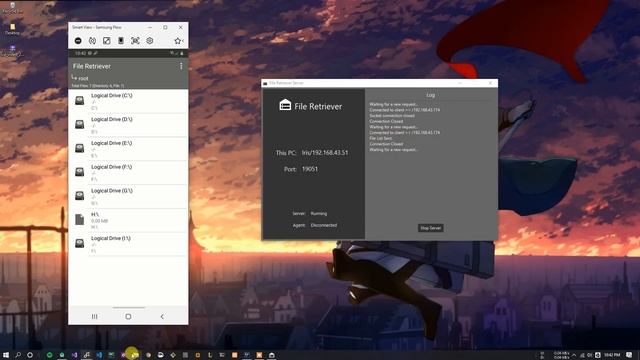Click the Log heading in server window
Viewport: 640px width, 360px height.
[431, 95]
